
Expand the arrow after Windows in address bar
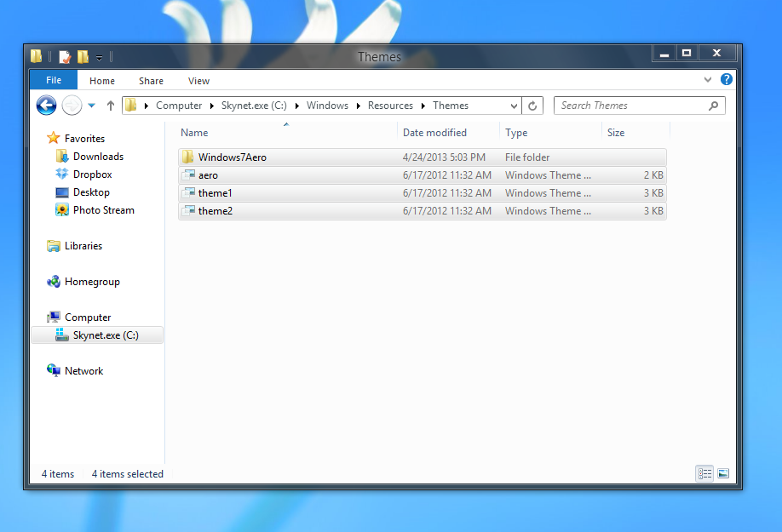[x=359, y=106]
